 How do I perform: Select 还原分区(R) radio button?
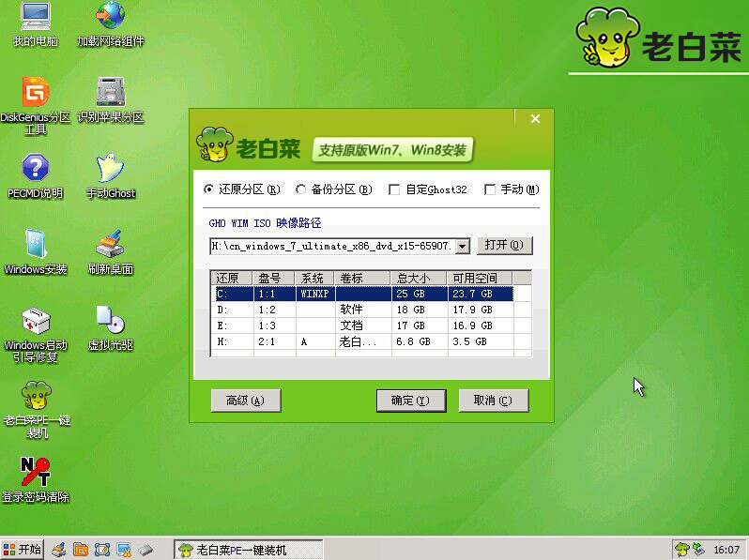[242, 189]
